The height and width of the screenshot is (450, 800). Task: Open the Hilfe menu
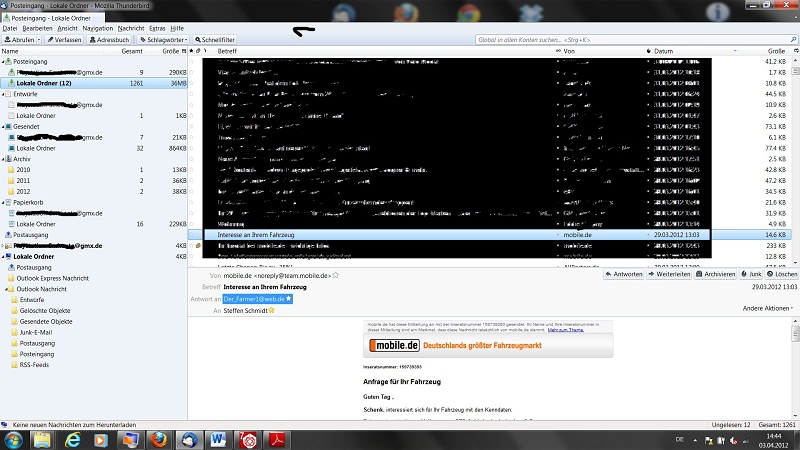(177, 29)
